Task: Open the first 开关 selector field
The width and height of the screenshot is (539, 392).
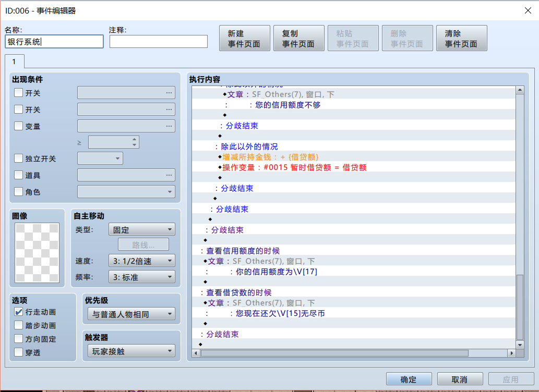Action: (126, 93)
